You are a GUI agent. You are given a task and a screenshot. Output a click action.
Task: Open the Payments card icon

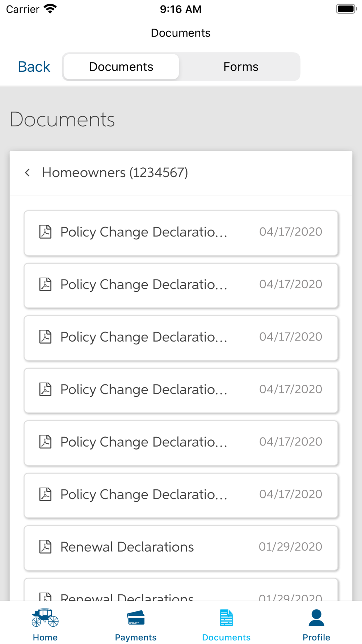click(136, 618)
